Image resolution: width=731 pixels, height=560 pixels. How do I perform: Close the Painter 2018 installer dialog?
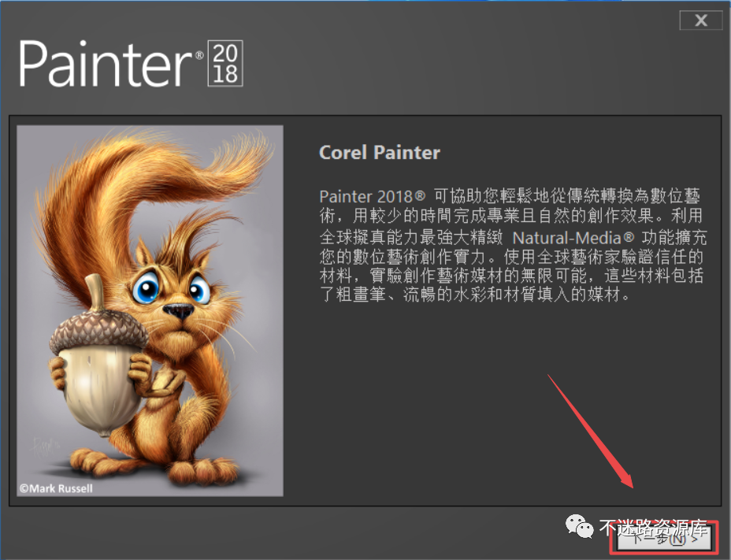click(701, 20)
